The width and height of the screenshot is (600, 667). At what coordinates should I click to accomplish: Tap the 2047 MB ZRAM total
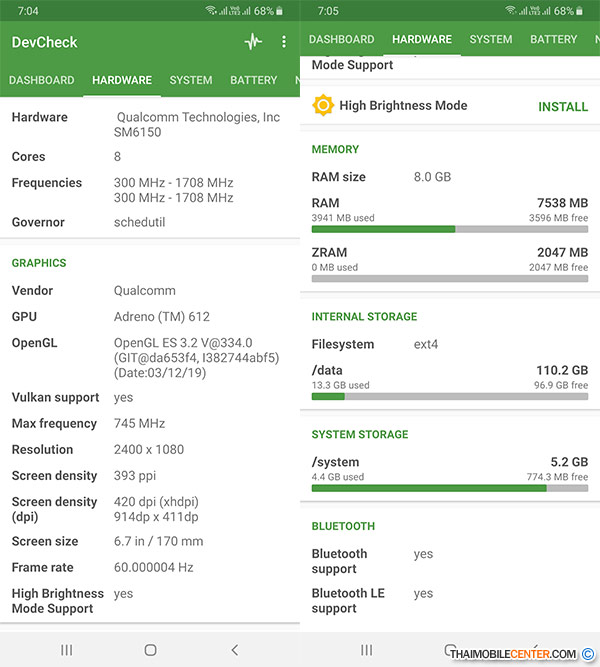click(x=563, y=252)
